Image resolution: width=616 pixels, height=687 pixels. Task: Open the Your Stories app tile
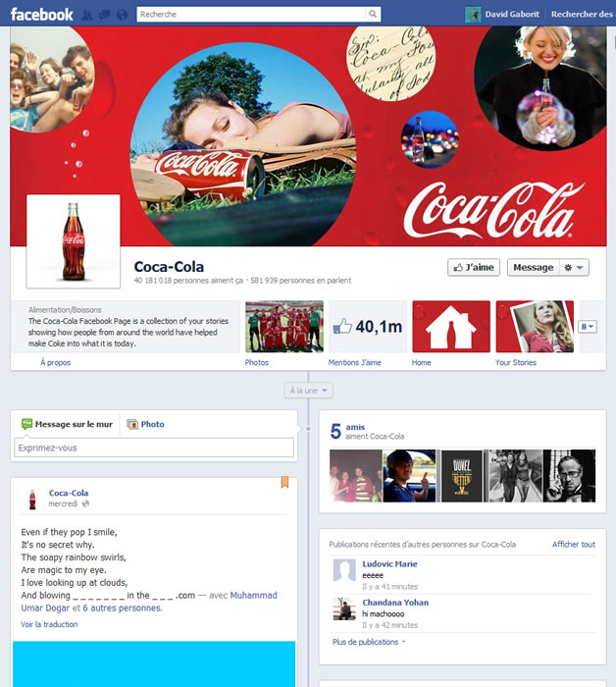pos(535,327)
